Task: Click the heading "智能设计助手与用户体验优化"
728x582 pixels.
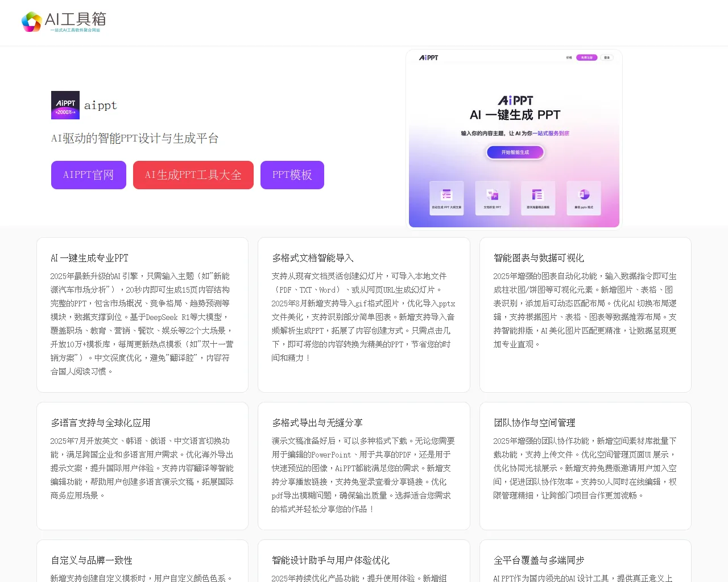Action: click(331, 560)
